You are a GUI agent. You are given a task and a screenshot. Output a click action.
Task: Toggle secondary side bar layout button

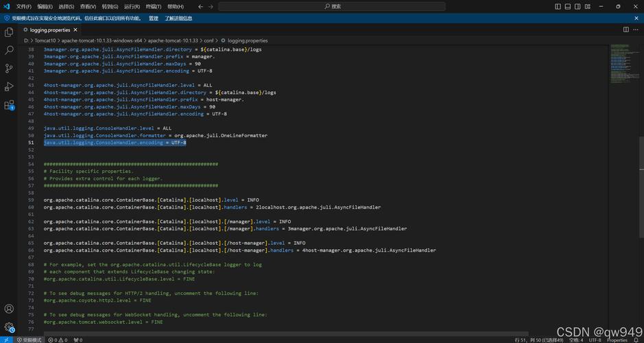[x=577, y=7]
